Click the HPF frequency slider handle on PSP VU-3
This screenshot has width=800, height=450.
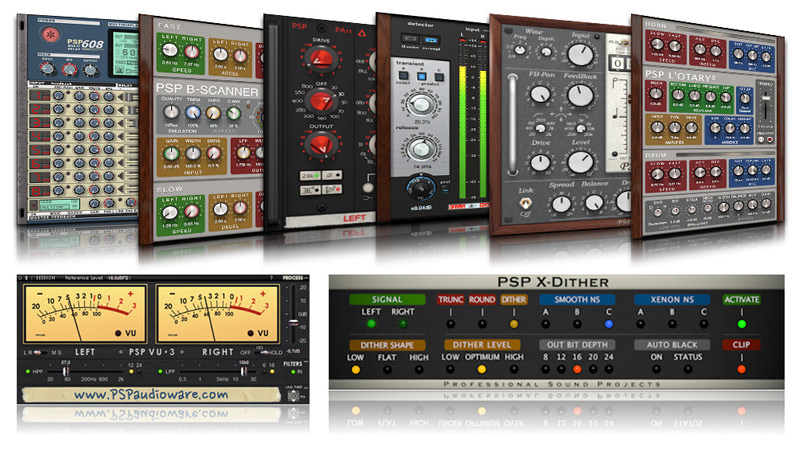(x=66, y=371)
